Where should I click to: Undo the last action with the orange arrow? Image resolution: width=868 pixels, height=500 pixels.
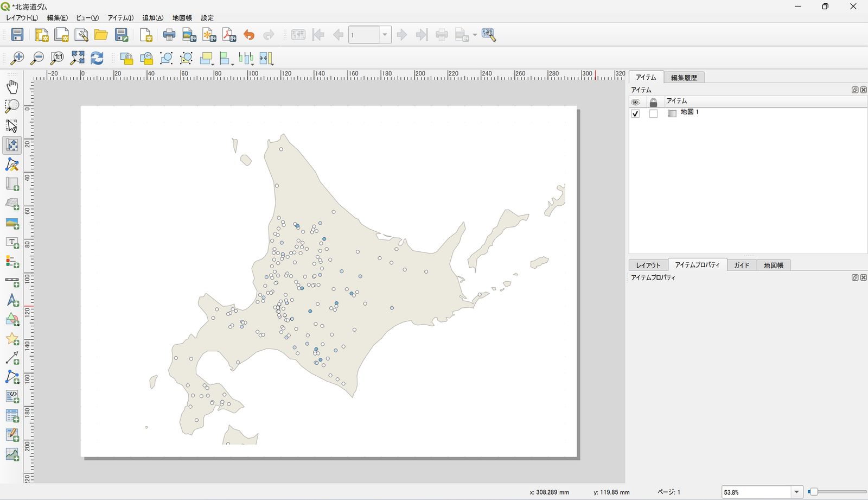click(x=249, y=35)
